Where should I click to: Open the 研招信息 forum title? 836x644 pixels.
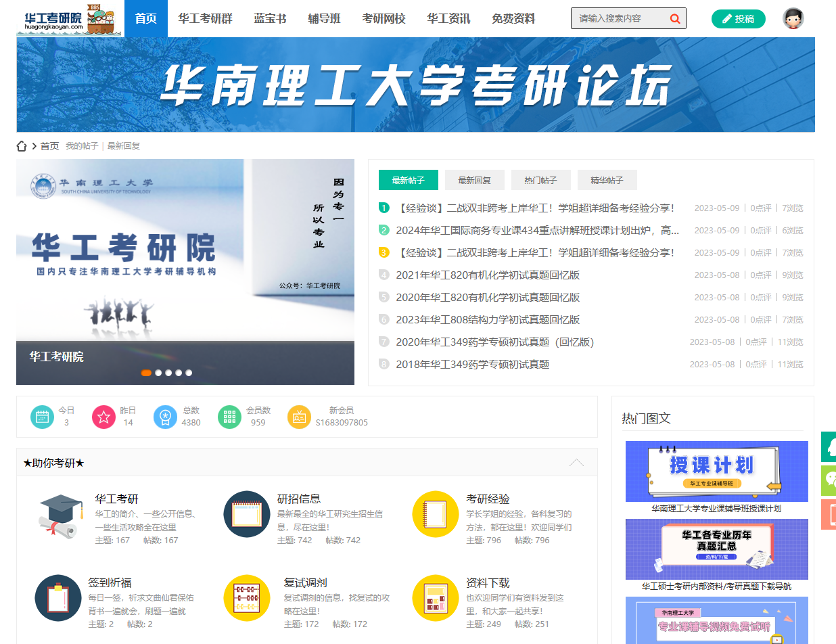[299, 499]
